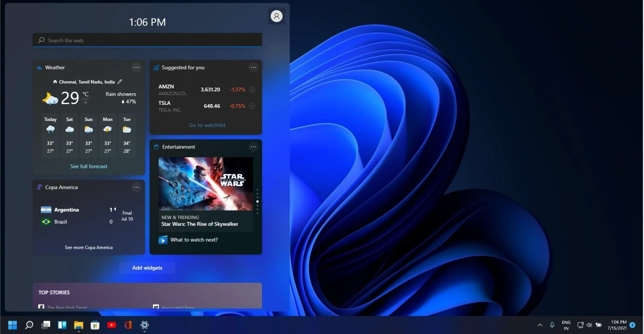Open the AMZN stock ticker
This screenshot has width=644, height=334.
[166, 86]
